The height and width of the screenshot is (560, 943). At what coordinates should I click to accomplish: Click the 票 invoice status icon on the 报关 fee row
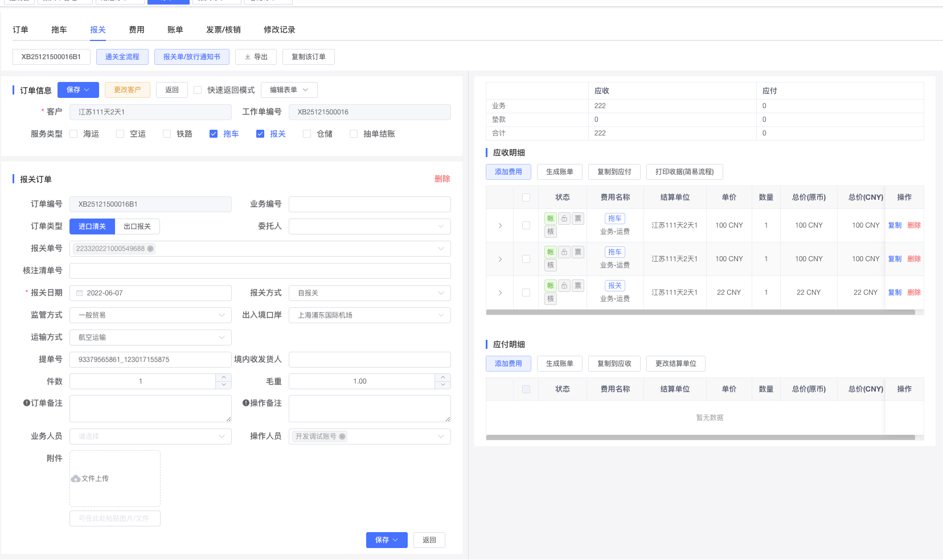577,285
